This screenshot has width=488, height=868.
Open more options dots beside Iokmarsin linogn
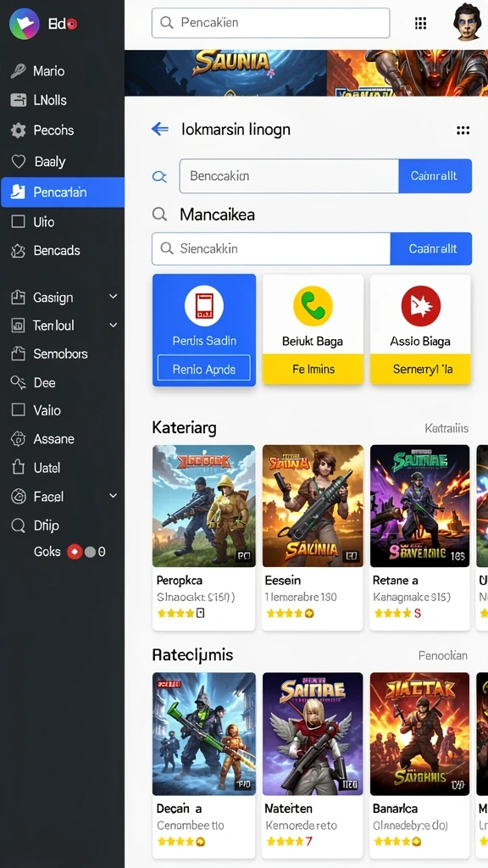(463, 131)
